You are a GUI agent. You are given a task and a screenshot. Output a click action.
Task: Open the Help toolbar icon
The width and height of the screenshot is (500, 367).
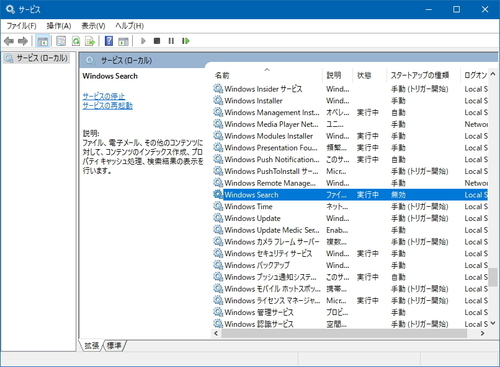(109, 41)
